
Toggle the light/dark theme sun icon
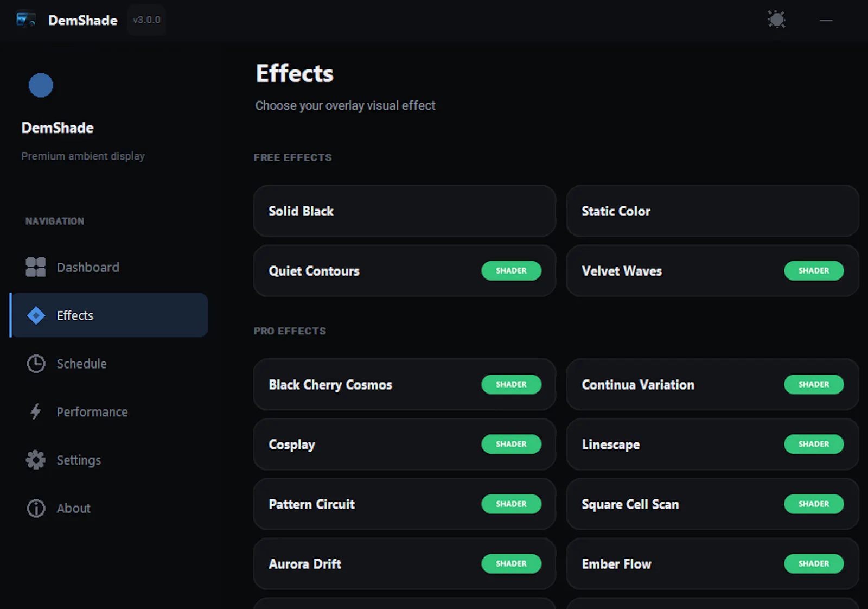(x=776, y=20)
